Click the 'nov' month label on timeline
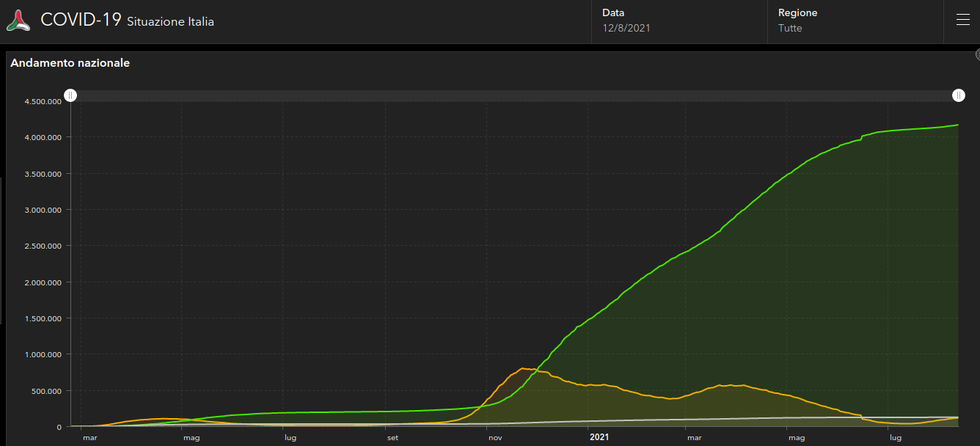The image size is (980, 446). (x=495, y=438)
